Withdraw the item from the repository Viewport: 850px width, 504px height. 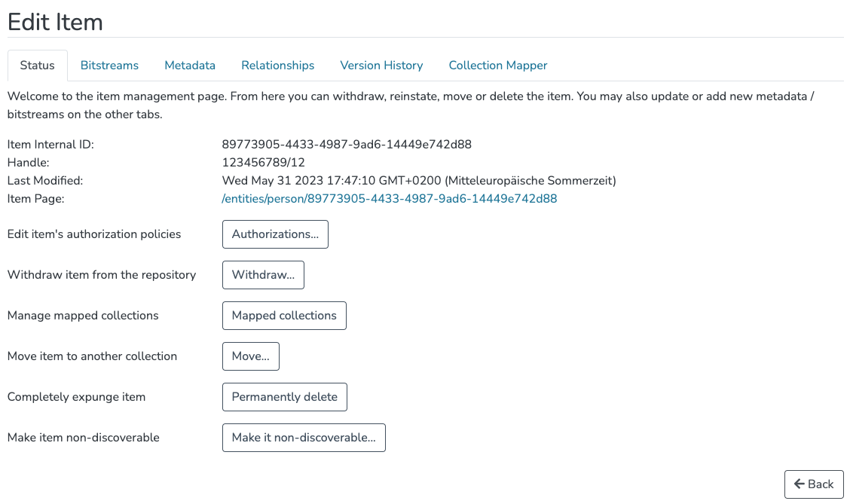coord(263,275)
